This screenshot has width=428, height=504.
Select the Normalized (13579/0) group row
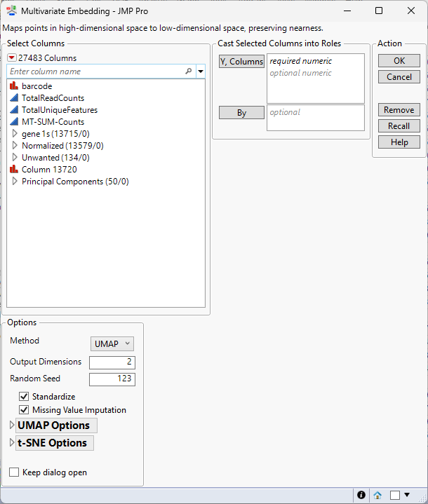point(62,146)
